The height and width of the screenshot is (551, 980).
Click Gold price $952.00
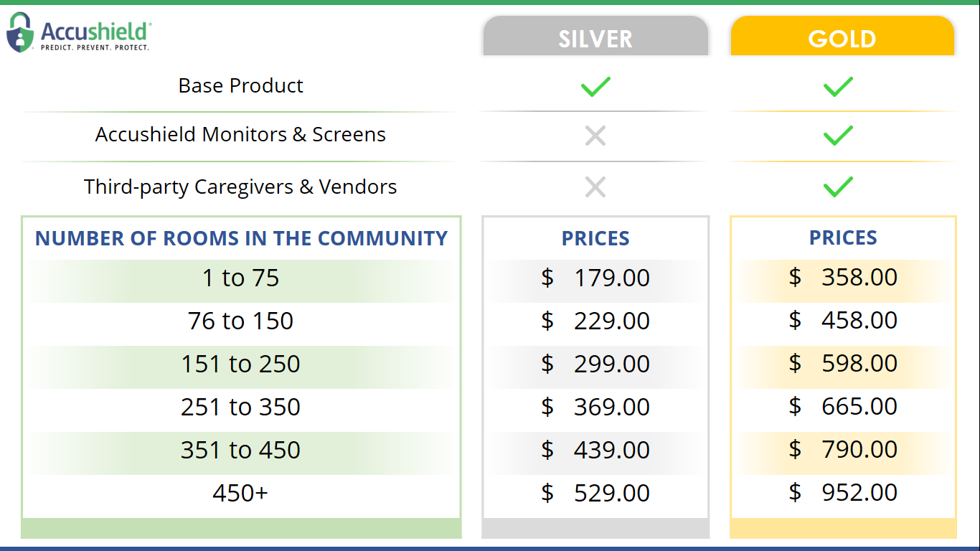(843, 493)
